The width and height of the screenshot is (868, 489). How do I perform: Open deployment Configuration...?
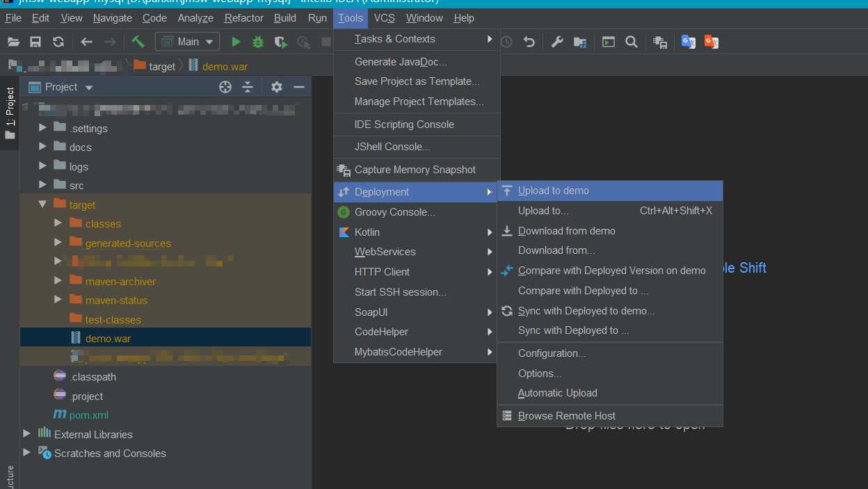(x=610, y=353)
